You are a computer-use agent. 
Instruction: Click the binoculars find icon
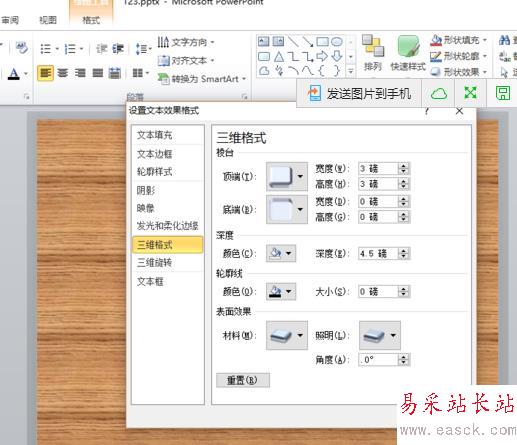coord(504,40)
